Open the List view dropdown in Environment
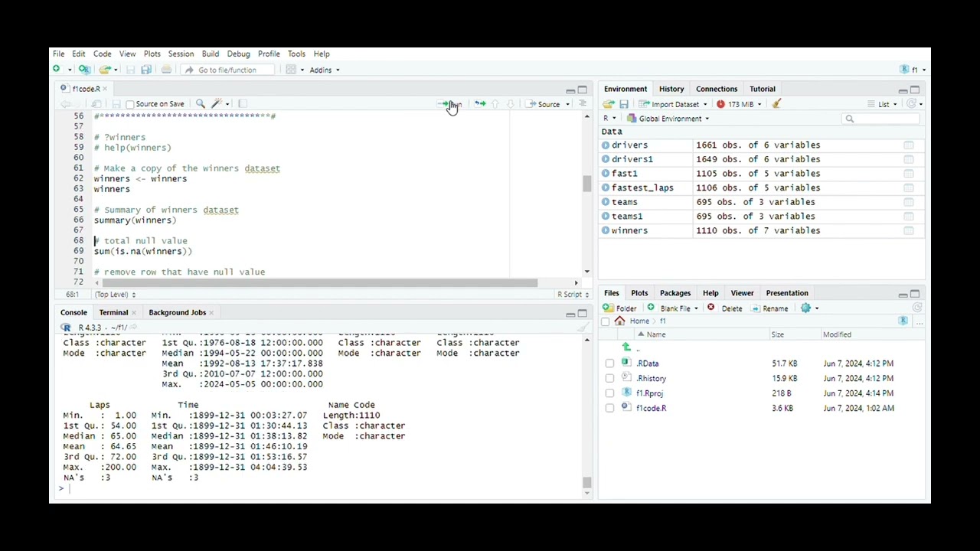The image size is (980, 551). point(883,104)
